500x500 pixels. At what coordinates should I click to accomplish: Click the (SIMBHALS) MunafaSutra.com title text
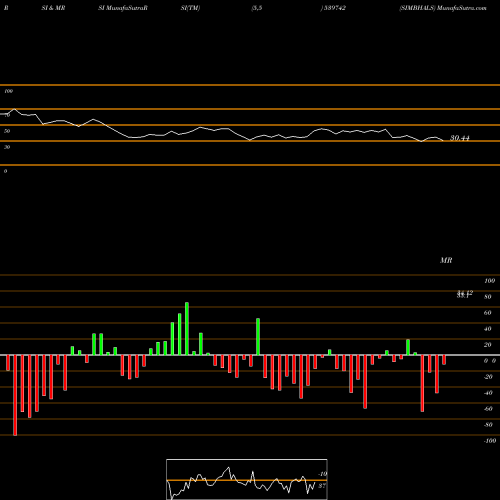443,8
